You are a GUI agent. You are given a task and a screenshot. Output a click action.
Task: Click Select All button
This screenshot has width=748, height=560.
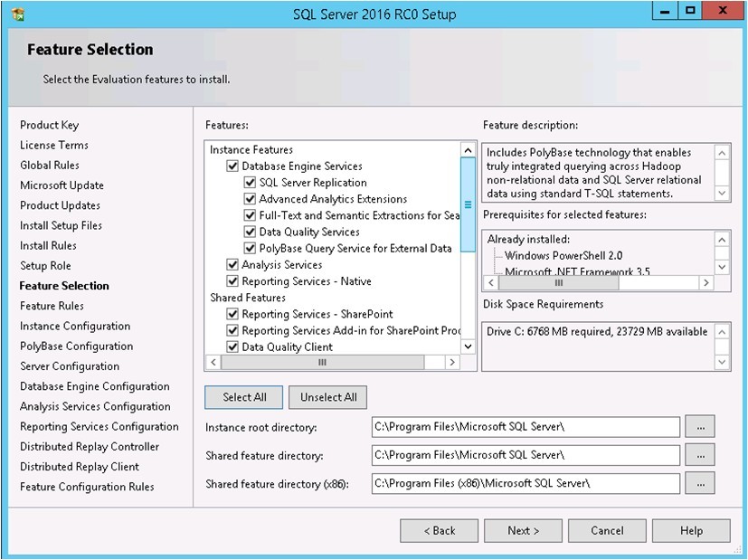point(244,397)
